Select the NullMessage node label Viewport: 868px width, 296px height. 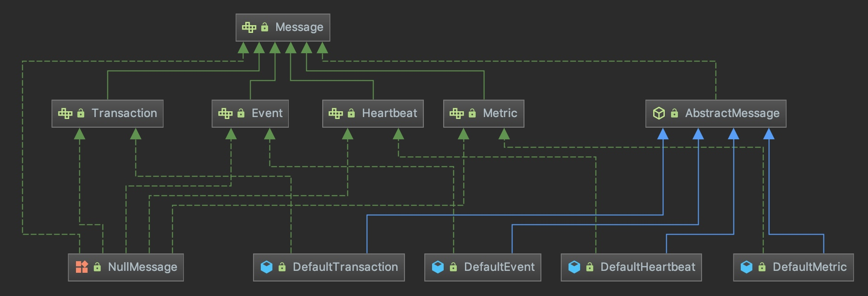click(143, 267)
